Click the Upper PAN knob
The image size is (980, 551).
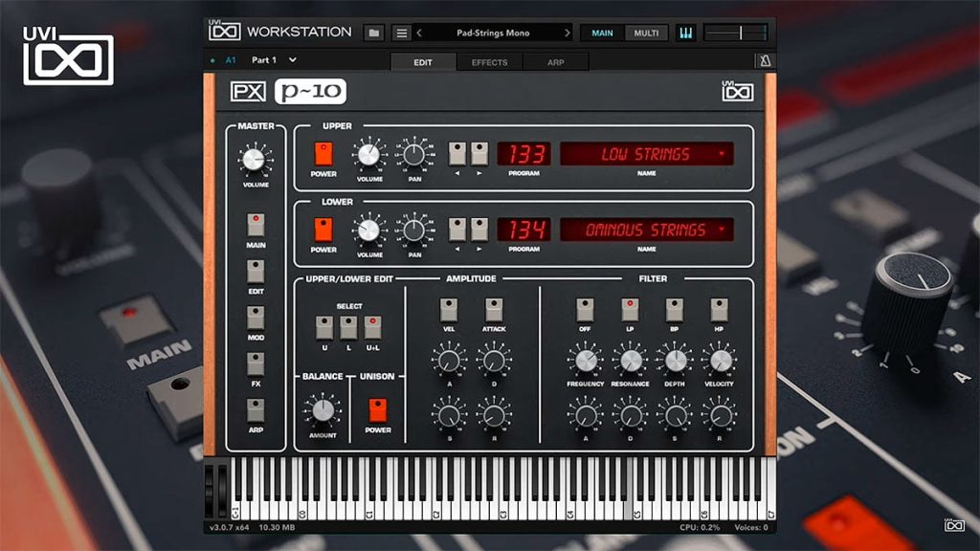click(x=413, y=154)
